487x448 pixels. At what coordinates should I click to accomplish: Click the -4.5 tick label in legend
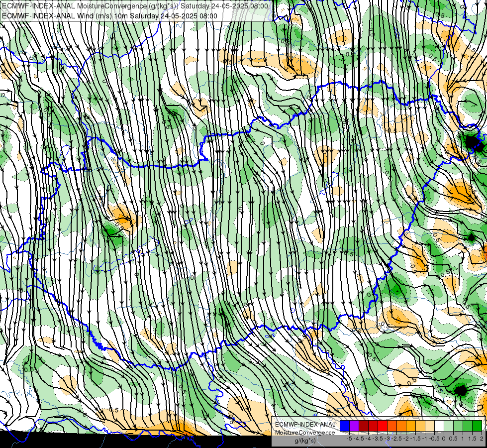coord(359,439)
